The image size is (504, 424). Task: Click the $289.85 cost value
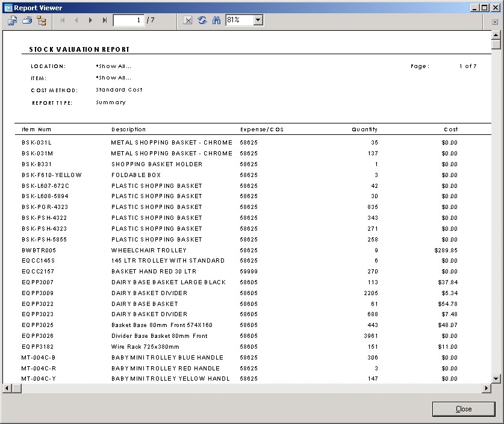[x=446, y=251]
